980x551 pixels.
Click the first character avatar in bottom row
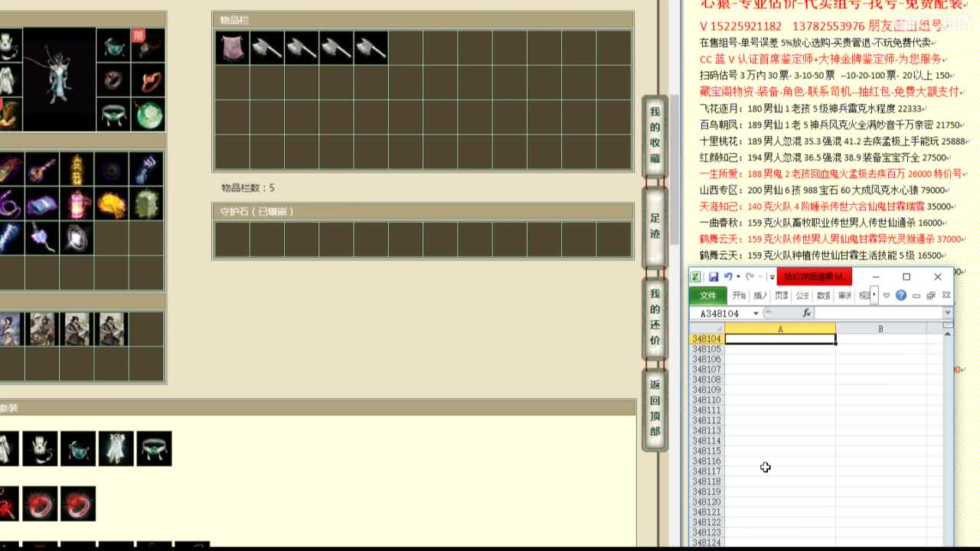click(9, 329)
